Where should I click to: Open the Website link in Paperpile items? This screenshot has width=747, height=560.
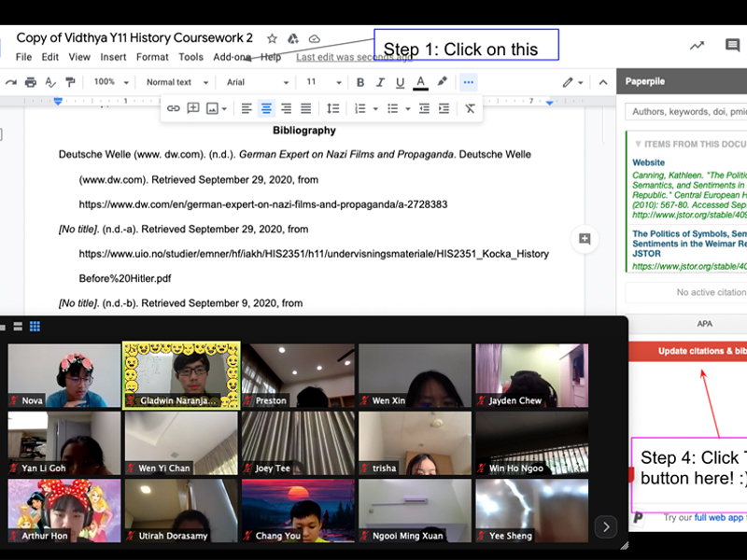coord(648,162)
